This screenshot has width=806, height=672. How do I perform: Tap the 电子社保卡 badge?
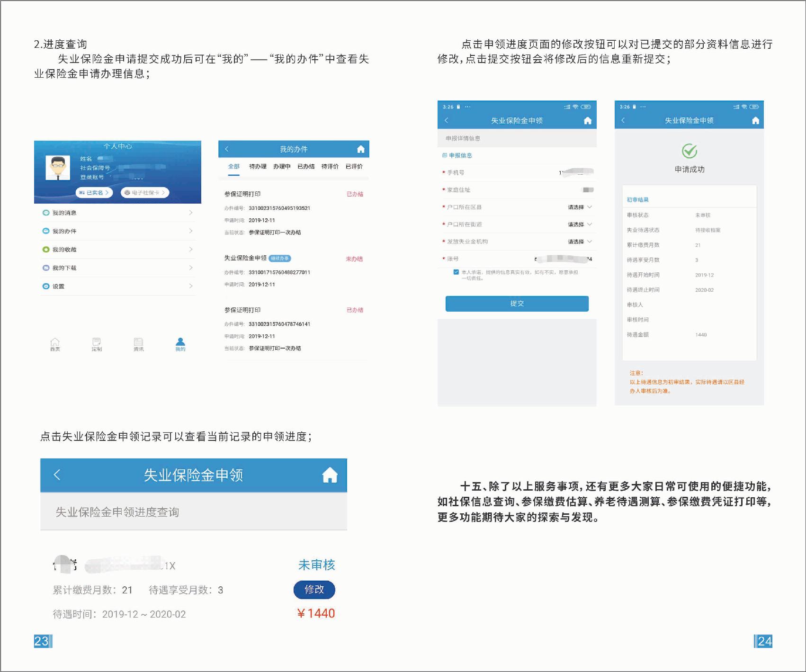click(145, 193)
